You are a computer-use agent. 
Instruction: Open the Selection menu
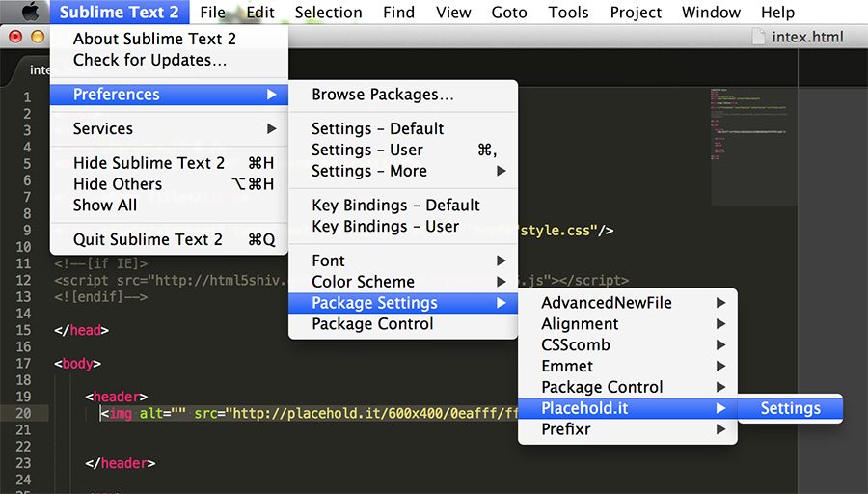[328, 12]
